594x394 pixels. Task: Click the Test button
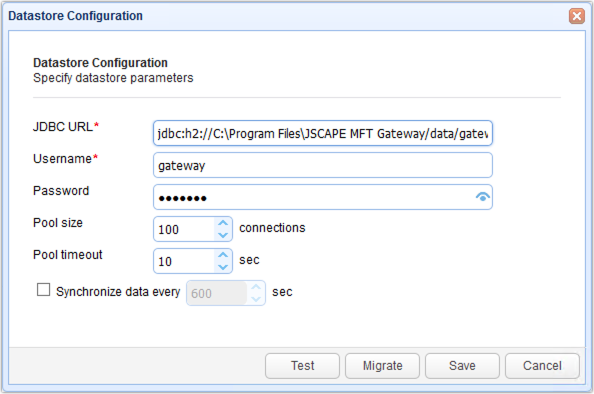pos(302,366)
